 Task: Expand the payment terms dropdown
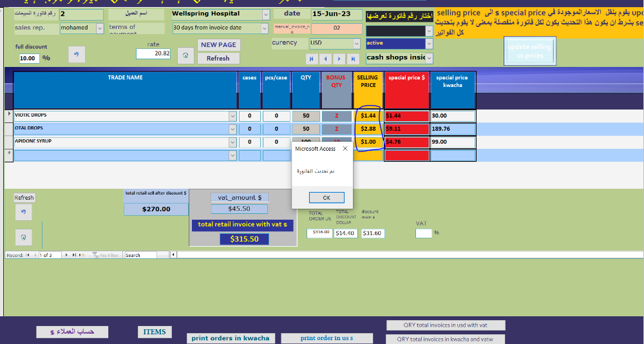(264, 28)
